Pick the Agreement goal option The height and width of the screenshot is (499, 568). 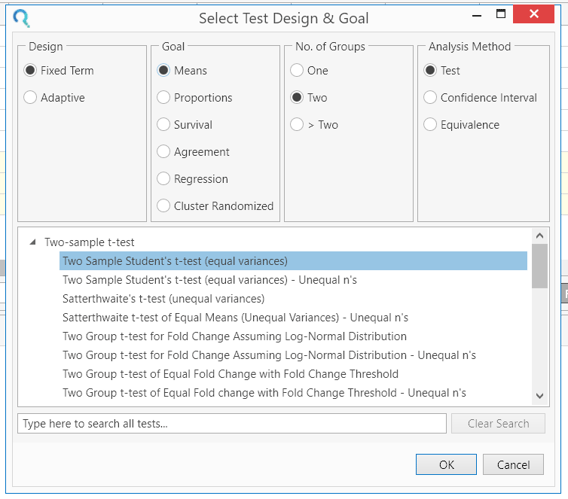coord(193,152)
